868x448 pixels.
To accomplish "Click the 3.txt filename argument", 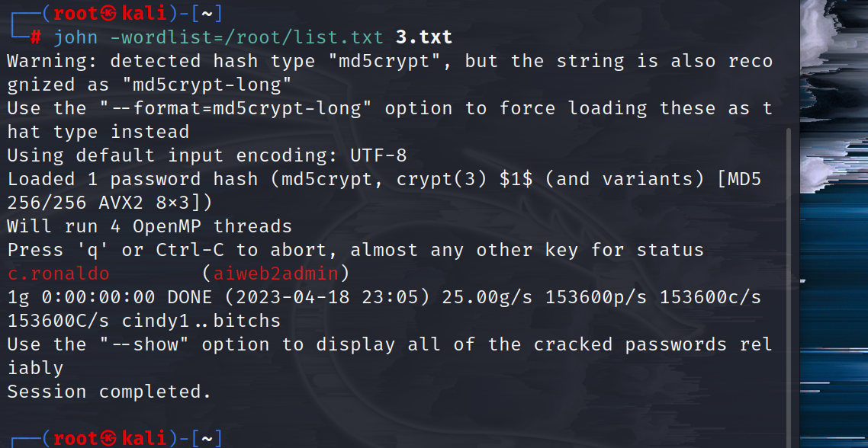I will 424,37.
